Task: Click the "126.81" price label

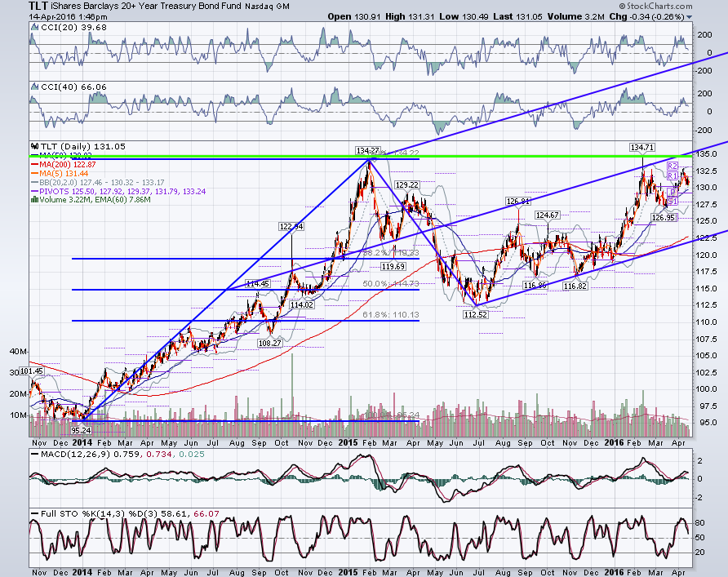Action: [x=518, y=202]
